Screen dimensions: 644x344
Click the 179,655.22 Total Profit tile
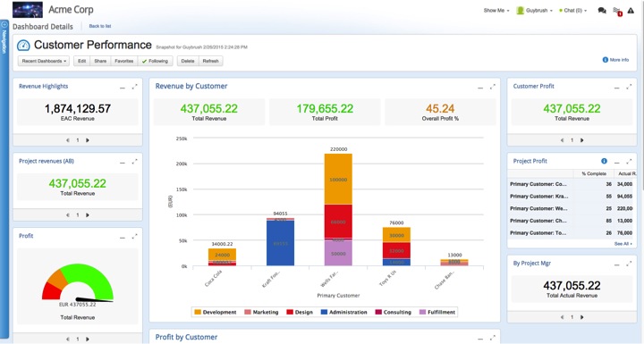(325, 112)
